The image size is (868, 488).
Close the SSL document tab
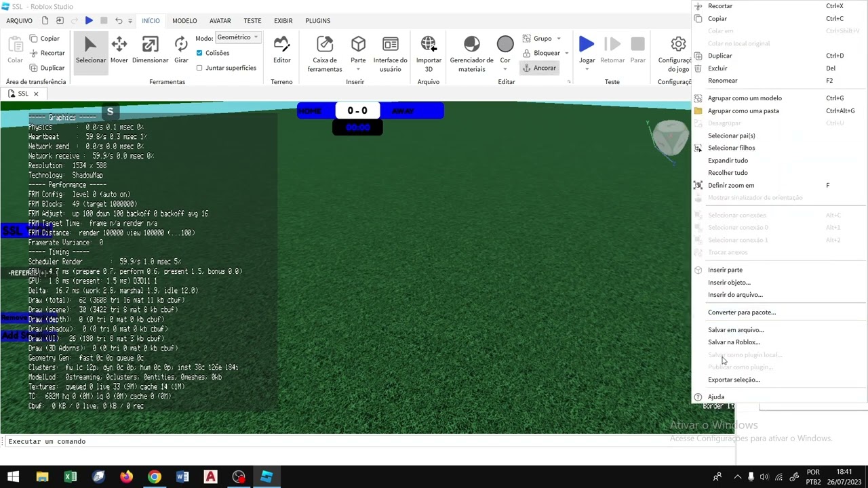point(36,94)
